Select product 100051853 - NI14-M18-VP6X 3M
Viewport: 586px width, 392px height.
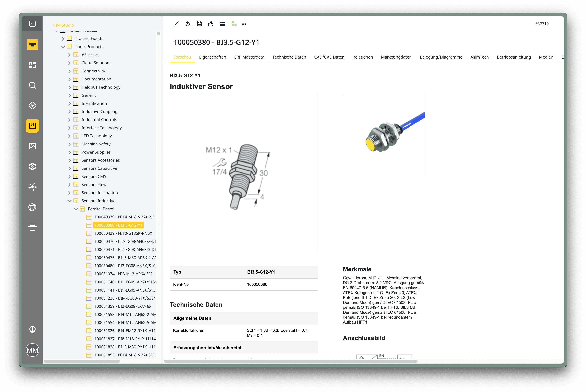pyautogui.click(x=124, y=355)
